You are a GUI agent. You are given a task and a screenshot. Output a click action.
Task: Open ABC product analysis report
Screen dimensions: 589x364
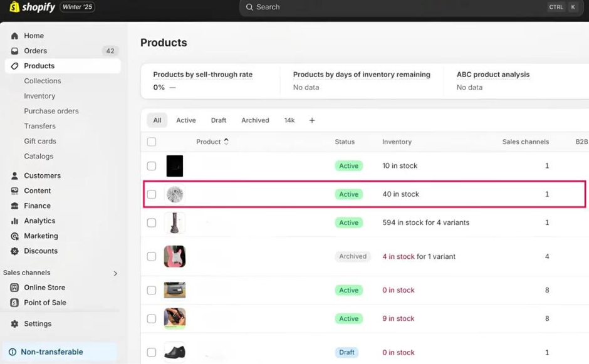(493, 75)
